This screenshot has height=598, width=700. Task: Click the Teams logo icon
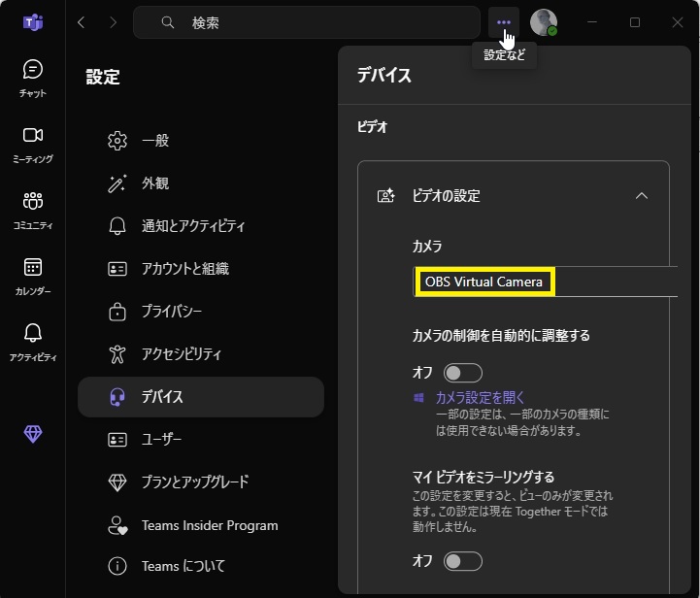pyautogui.click(x=33, y=22)
